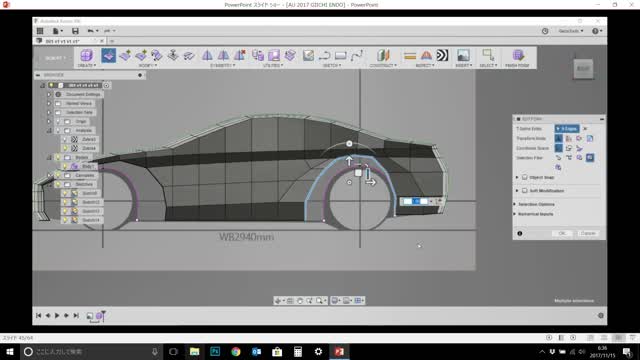640x360 pixels.
Task: Click the Finish Form icon in toolbar
Action: pyautogui.click(x=518, y=56)
